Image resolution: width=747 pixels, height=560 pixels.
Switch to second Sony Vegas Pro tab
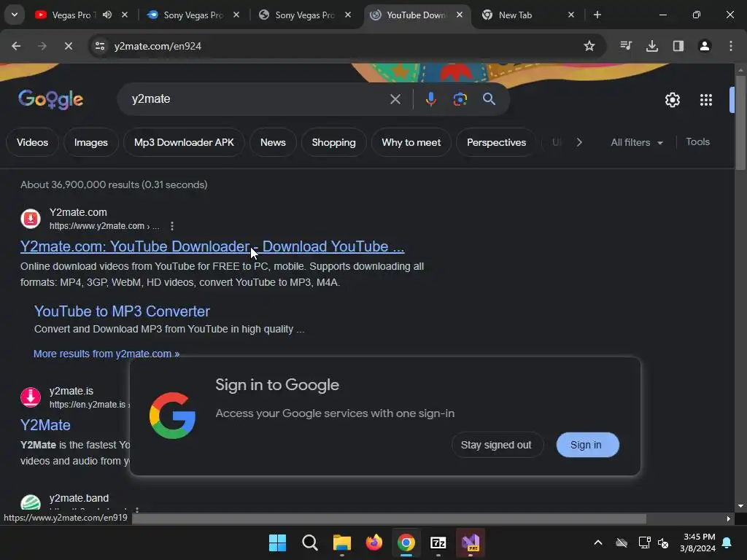(x=193, y=15)
